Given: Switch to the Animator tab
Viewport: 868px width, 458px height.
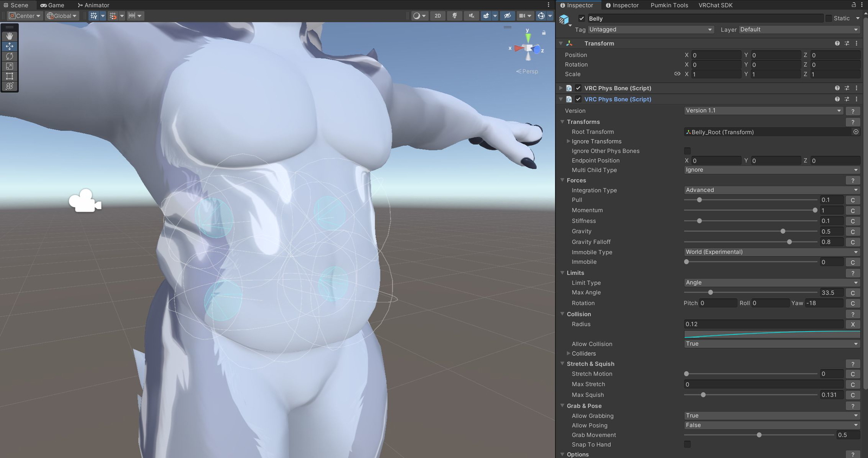Looking at the screenshot, I should 93,5.
